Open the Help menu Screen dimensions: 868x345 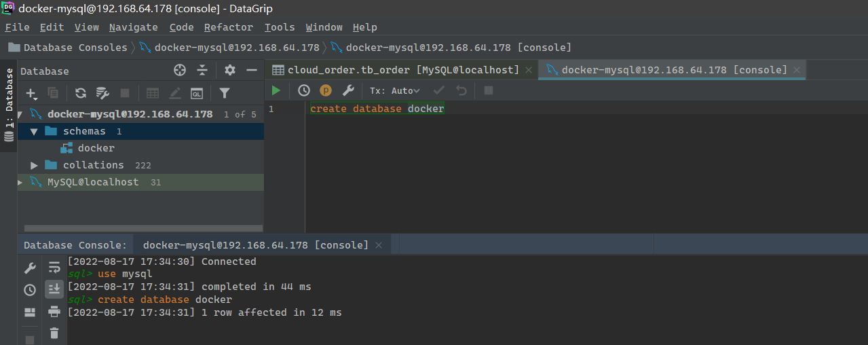coord(364,27)
